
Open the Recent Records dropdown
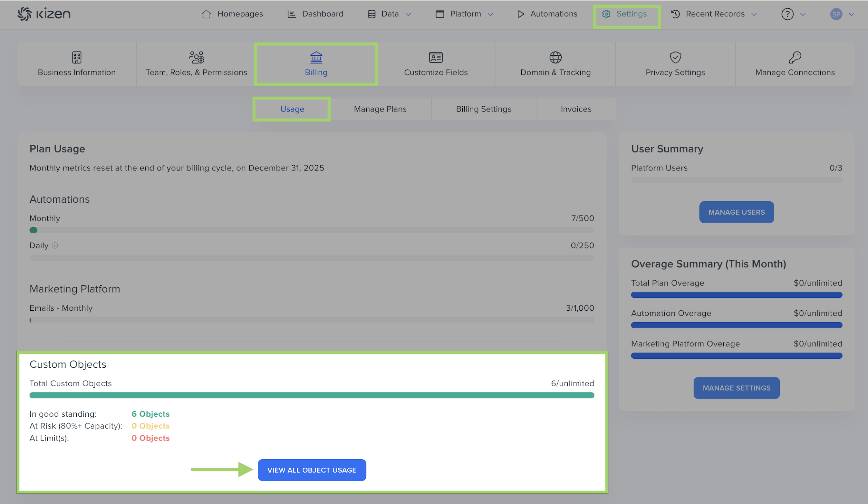pyautogui.click(x=715, y=14)
